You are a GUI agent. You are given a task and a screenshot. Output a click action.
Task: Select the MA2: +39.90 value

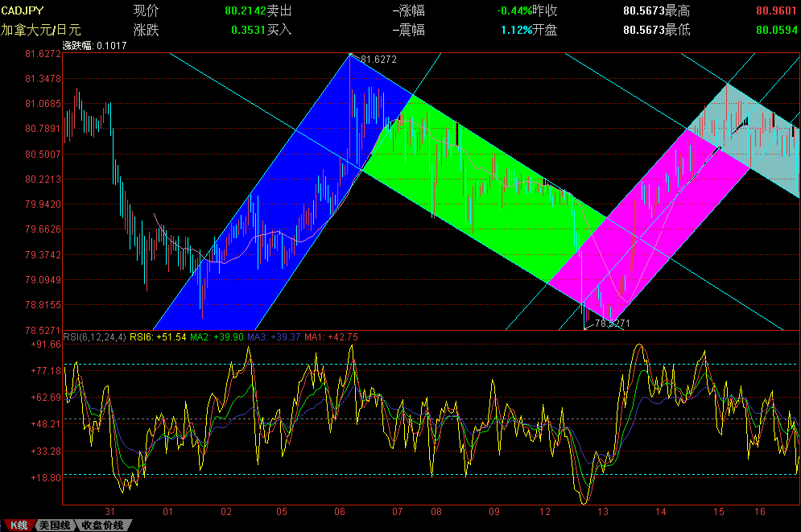tap(217, 337)
